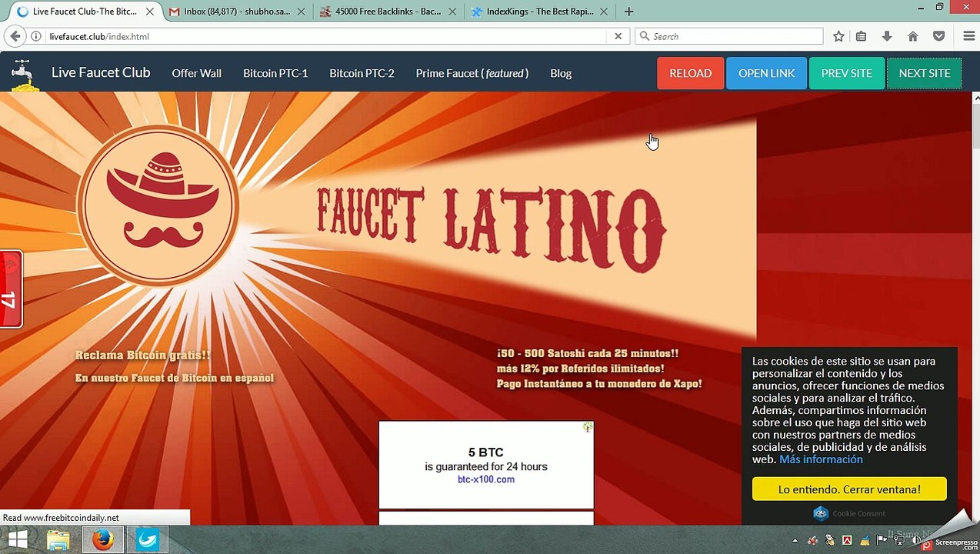The image size is (980, 554).
Task: Open Bitcoin PTC-1 in the navbar
Action: point(275,73)
